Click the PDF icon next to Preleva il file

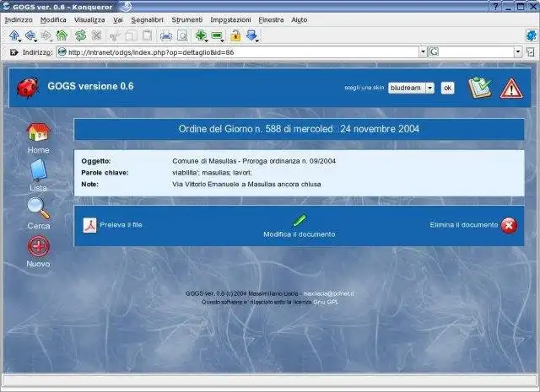(90, 225)
